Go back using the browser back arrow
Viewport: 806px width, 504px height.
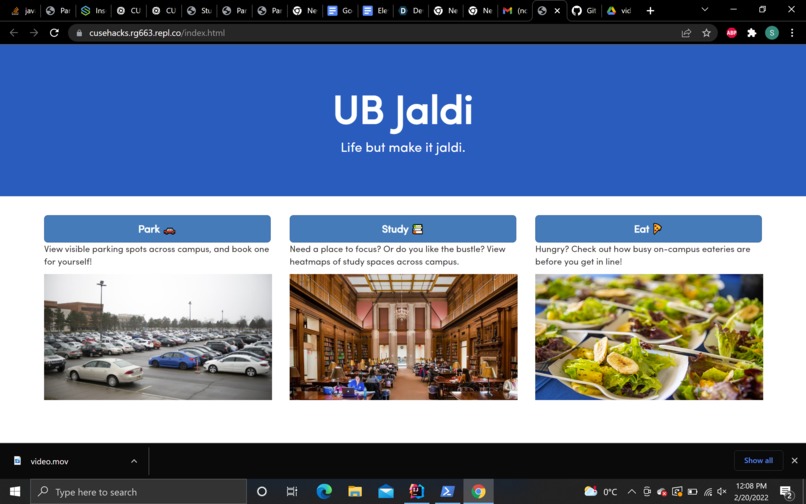coord(14,33)
